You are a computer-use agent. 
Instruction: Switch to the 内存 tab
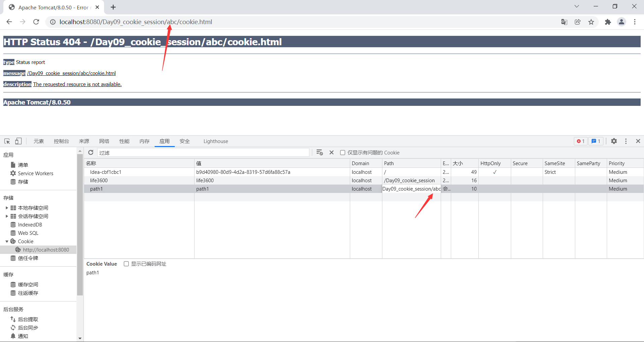145,141
